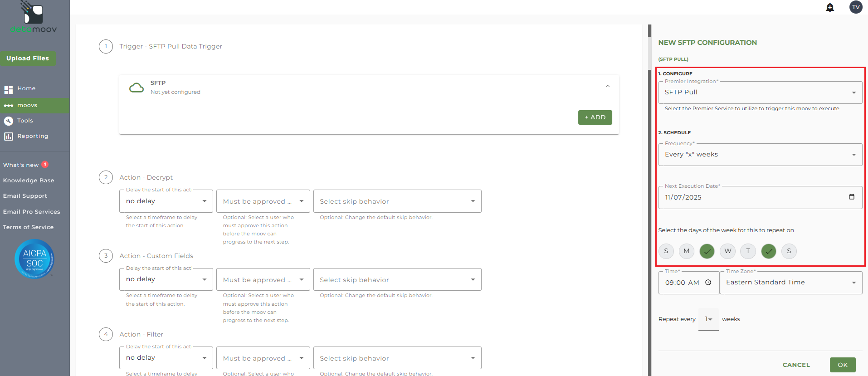
Task: Open Terms of Service link
Action: (x=28, y=227)
